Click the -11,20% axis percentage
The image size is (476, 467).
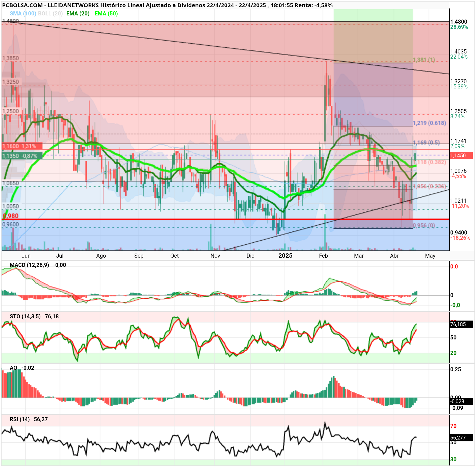point(460,206)
